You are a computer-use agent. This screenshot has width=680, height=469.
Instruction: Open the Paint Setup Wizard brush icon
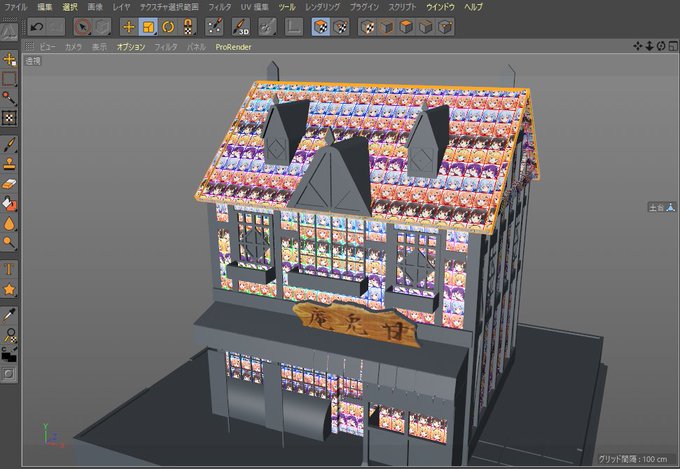coord(214,27)
